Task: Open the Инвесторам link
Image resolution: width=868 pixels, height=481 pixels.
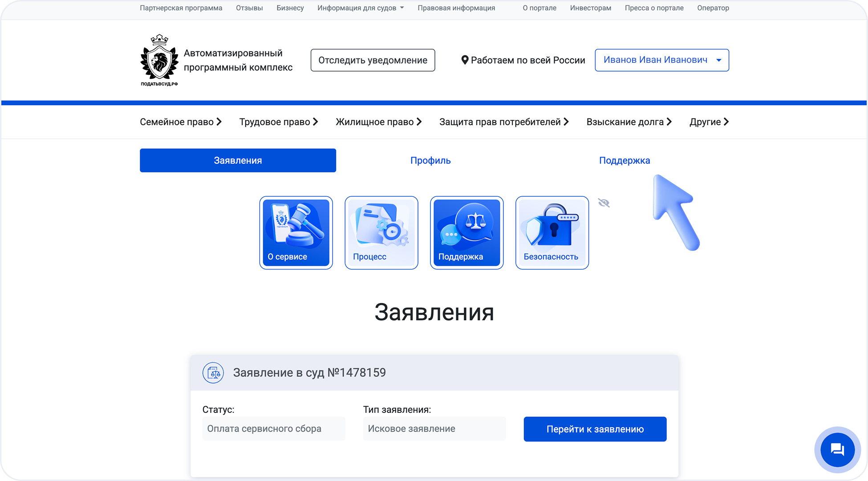Action: 591,8
